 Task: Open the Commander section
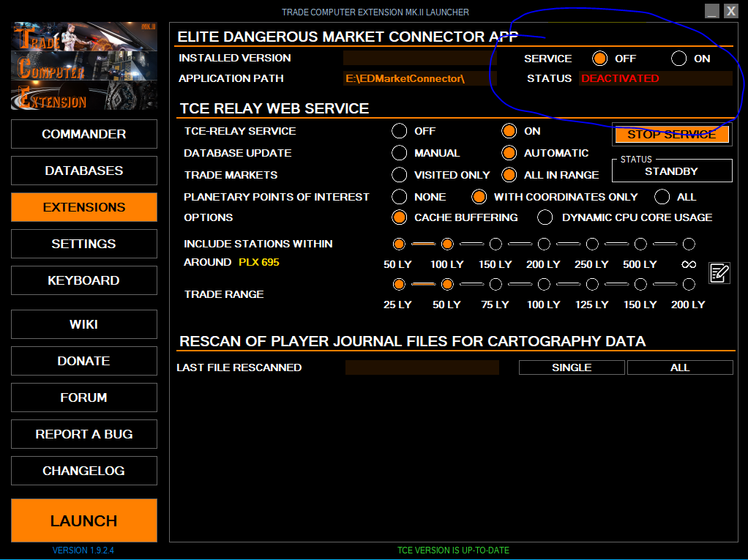click(x=84, y=134)
